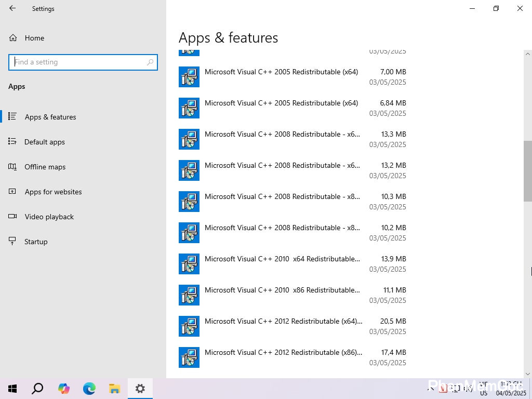Open Apps & features section
The width and height of the screenshot is (532, 399).
pos(50,117)
